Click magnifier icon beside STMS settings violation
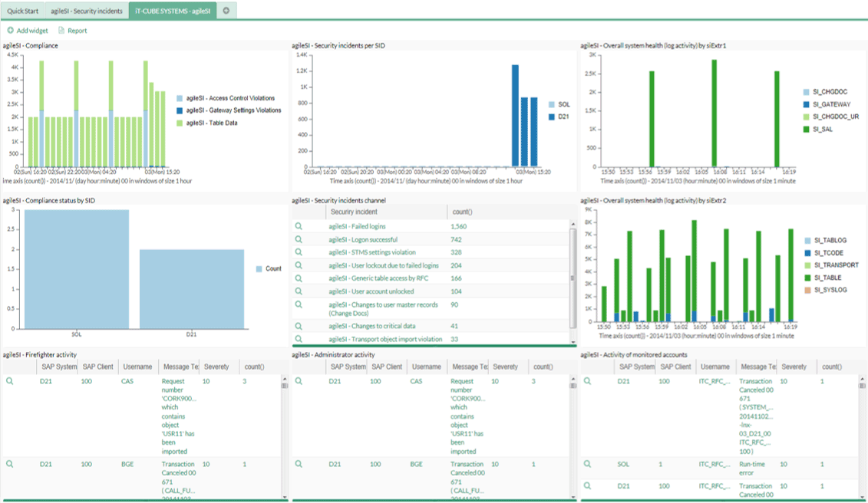 click(x=299, y=252)
